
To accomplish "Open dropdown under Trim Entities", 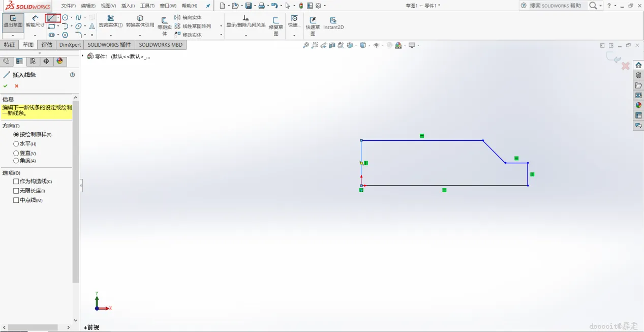I will 110,36.
